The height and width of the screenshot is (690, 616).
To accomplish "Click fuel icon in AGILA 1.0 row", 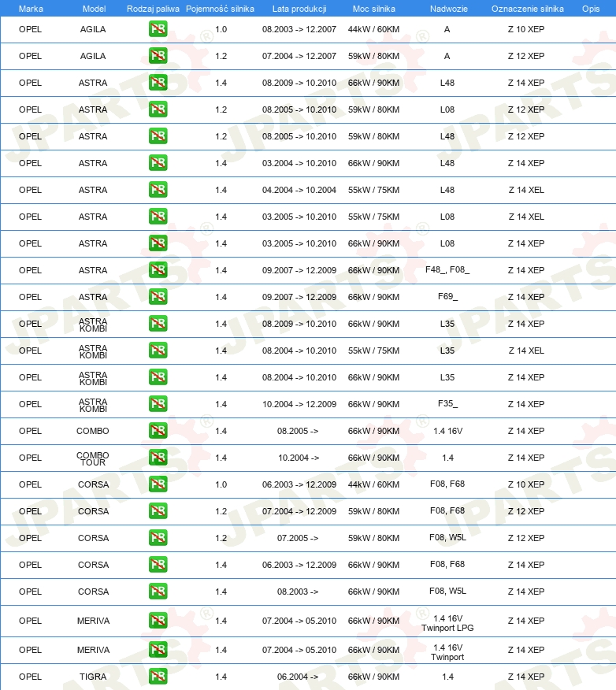I will [158, 29].
